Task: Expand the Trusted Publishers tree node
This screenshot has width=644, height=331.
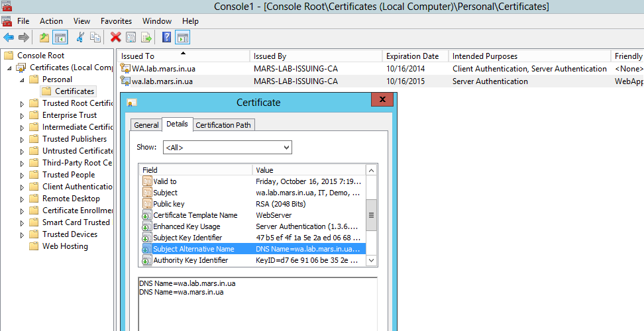Action: coord(22,140)
